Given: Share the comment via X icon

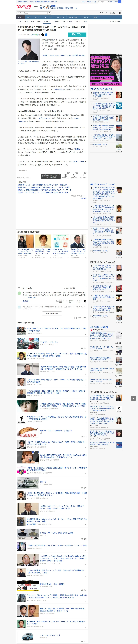Looking at the screenshot, I should [85, 301].
